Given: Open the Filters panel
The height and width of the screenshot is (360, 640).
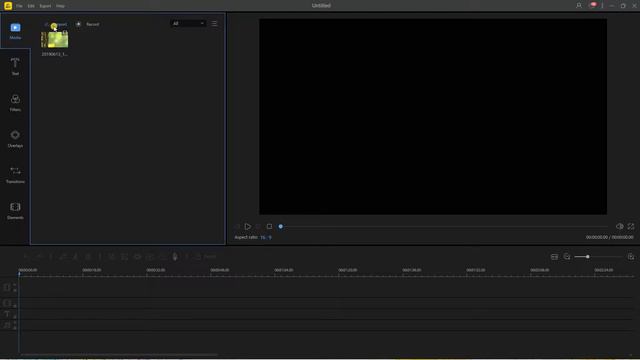Looking at the screenshot, I should [x=15, y=102].
